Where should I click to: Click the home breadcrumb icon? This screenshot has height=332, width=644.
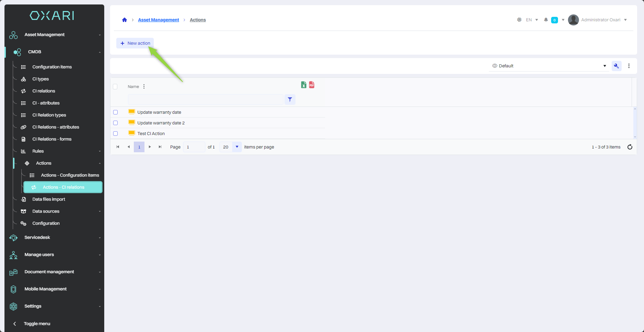coord(125,20)
